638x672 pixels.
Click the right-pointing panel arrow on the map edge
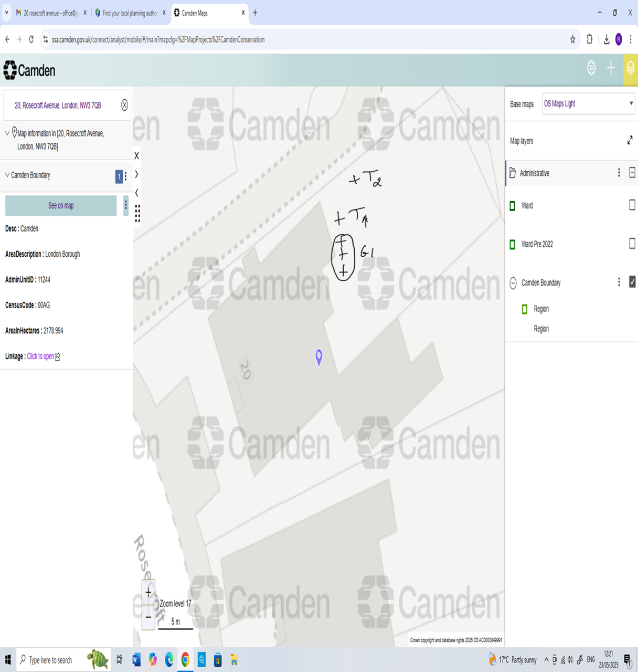click(136, 174)
